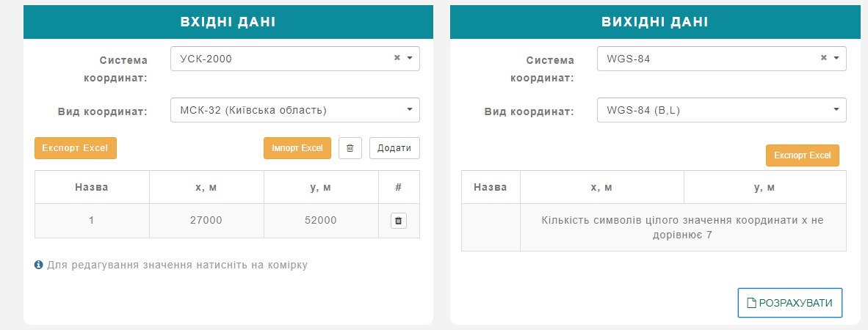Edit the x cell with value 27000
This screenshot has width=868, height=330.
click(x=206, y=221)
